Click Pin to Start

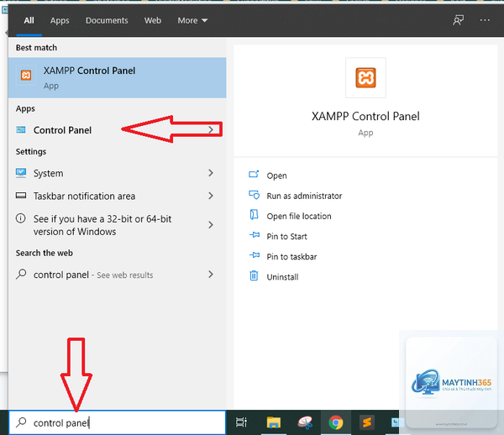click(x=286, y=237)
